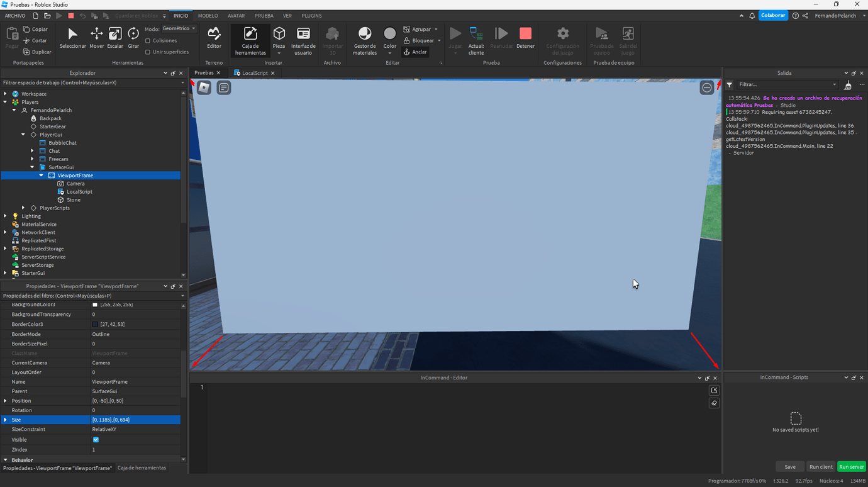Open the Gestor de materiales
This screenshot has height=487, width=868.
tap(364, 41)
